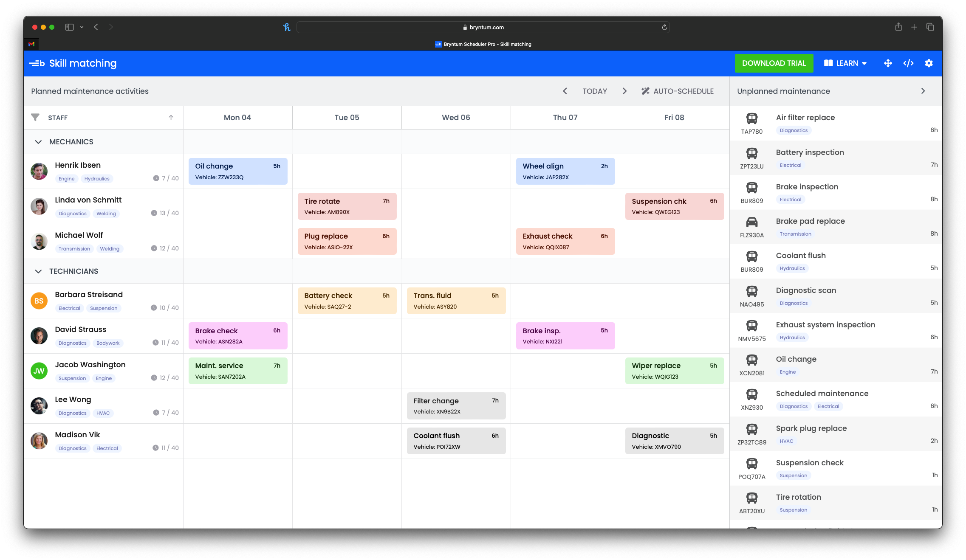Toggle staff sort with arrow
Screen dimensions: 966x560
click(x=171, y=118)
